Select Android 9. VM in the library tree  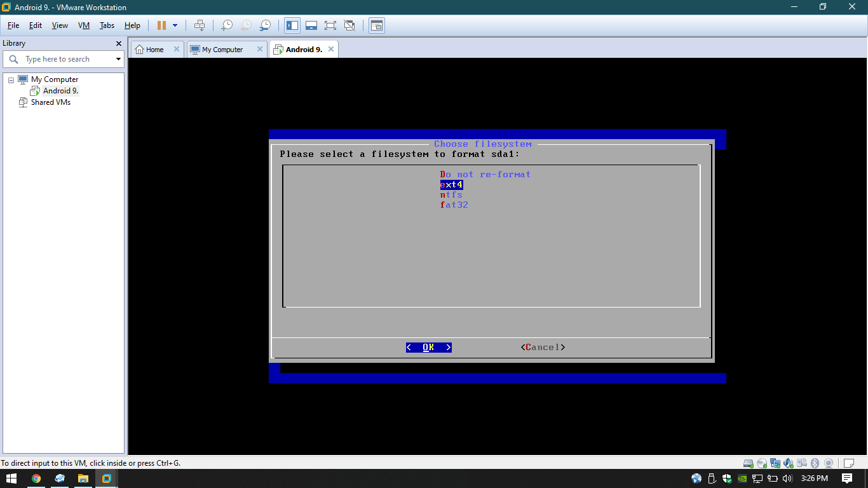click(60, 91)
